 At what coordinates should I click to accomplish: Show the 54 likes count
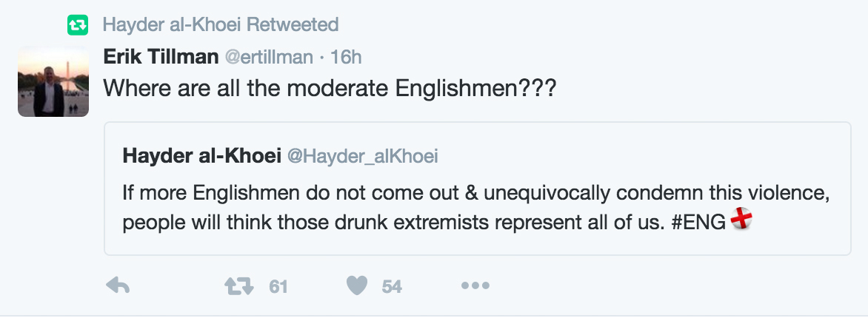point(392,286)
